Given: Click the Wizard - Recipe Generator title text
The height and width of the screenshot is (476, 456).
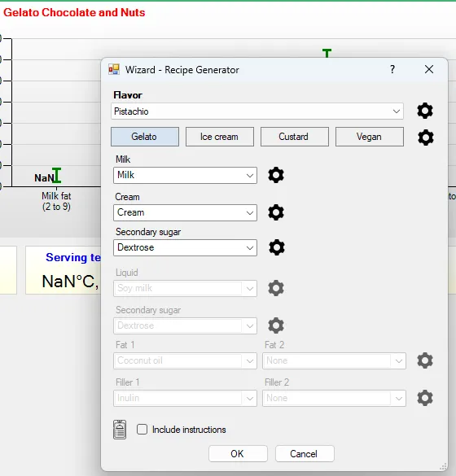Looking at the screenshot, I should 182,70.
